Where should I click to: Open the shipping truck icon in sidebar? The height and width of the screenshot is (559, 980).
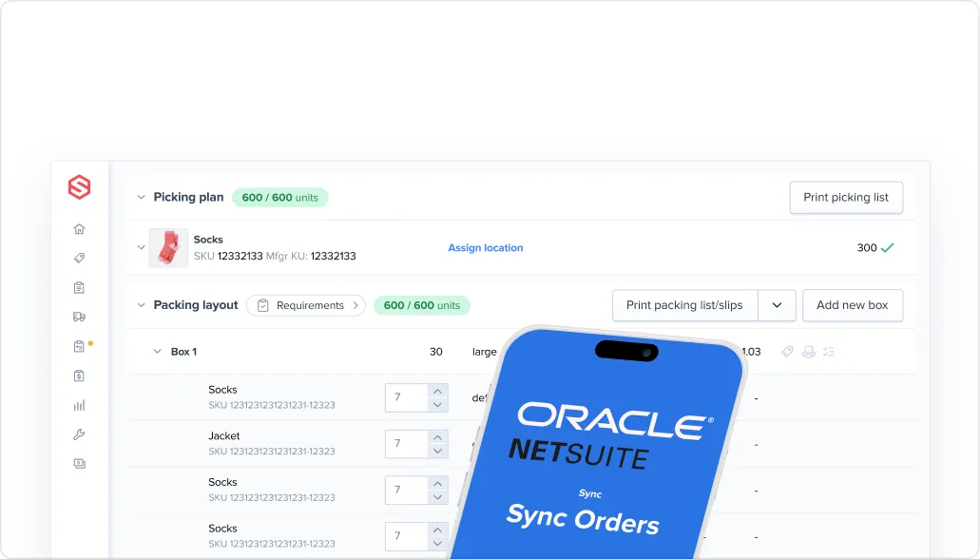coord(79,317)
